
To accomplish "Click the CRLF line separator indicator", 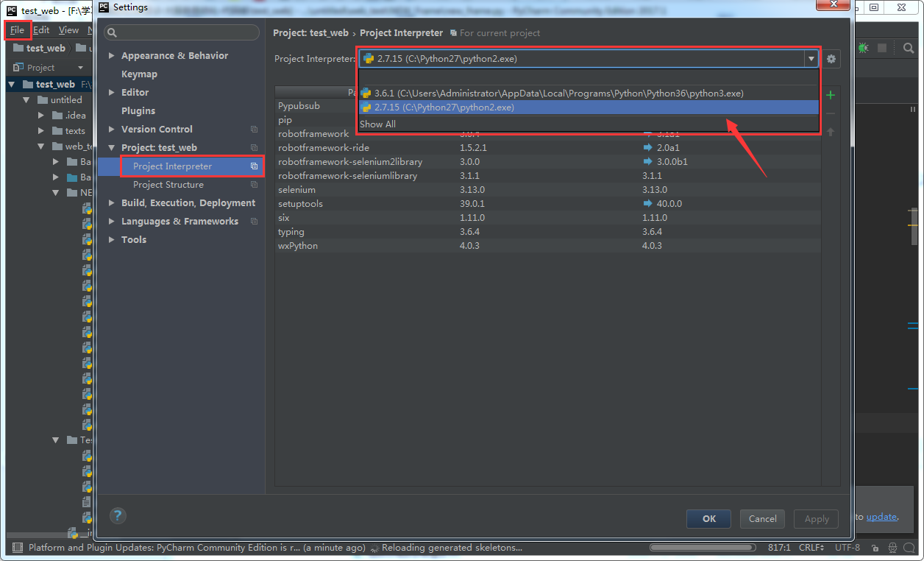I will tap(811, 548).
